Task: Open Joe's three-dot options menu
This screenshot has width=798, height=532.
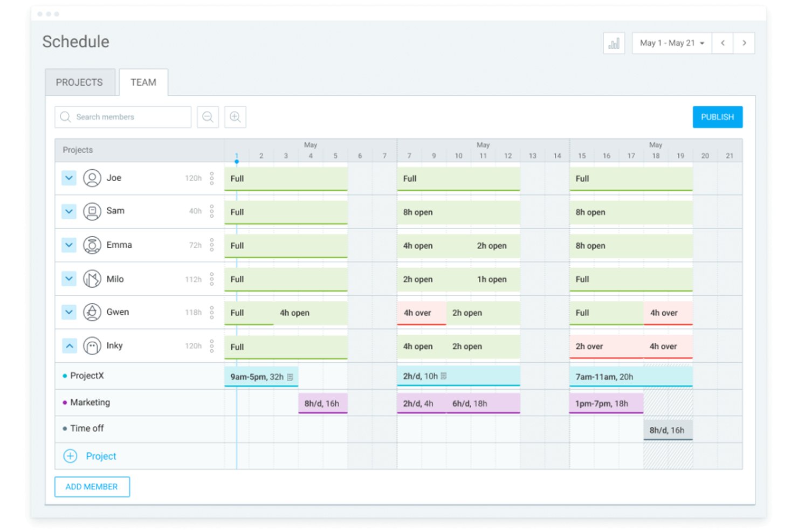Action: [212, 178]
